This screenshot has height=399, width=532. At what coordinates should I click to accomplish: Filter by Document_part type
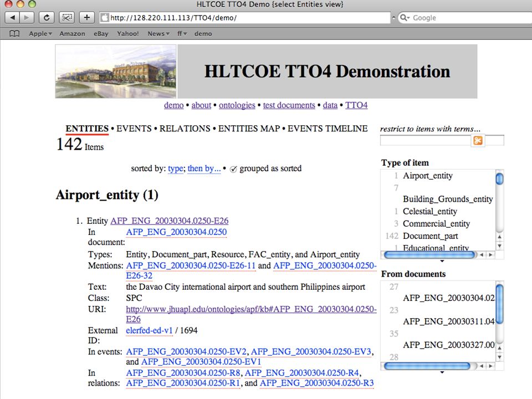click(x=430, y=236)
